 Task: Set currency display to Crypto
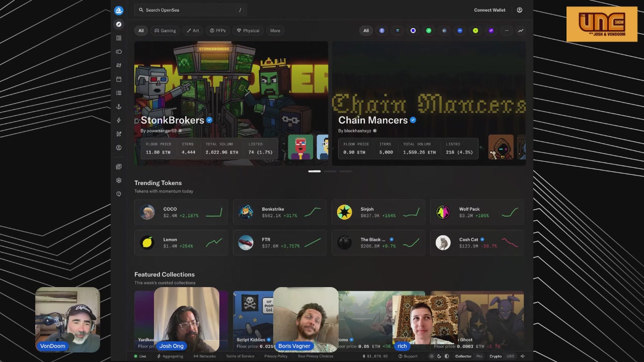tap(496, 356)
